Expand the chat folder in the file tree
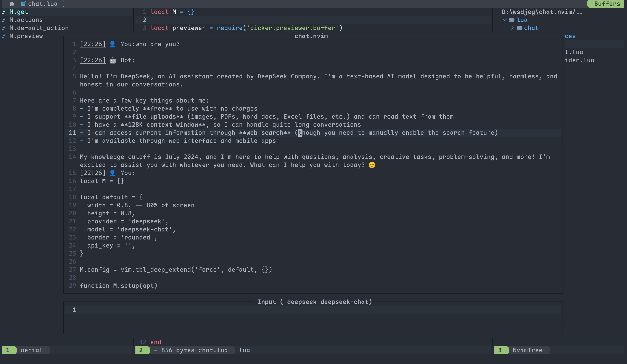Viewport: 627px width, 364px height. point(512,28)
